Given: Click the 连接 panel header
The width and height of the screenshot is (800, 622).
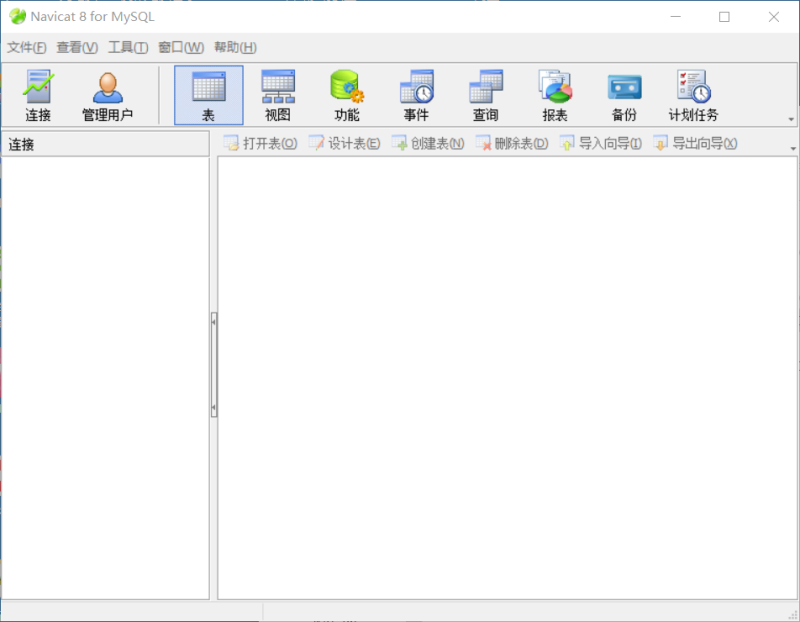Looking at the screenshot, I should [x=106, y=144].
